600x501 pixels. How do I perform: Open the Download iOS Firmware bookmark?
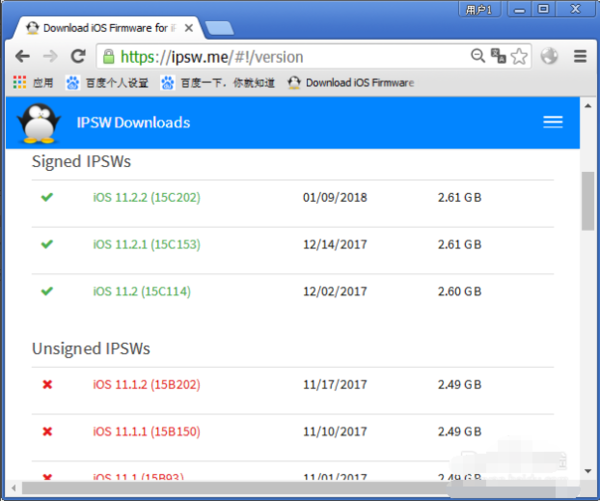pyautogui.click(x=351, y=83)
